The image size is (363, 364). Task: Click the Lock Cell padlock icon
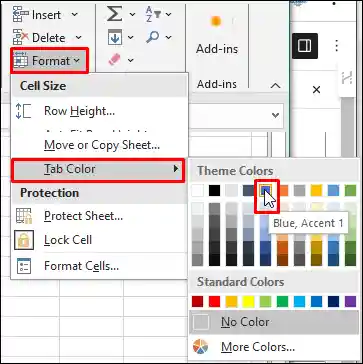[24, 240]
